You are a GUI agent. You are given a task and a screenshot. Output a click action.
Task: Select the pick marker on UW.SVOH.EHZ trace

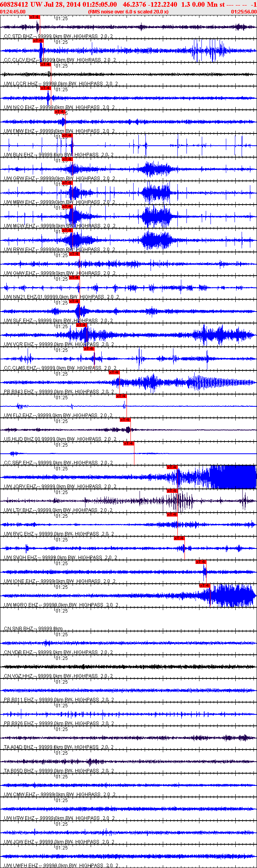[179, 538]
